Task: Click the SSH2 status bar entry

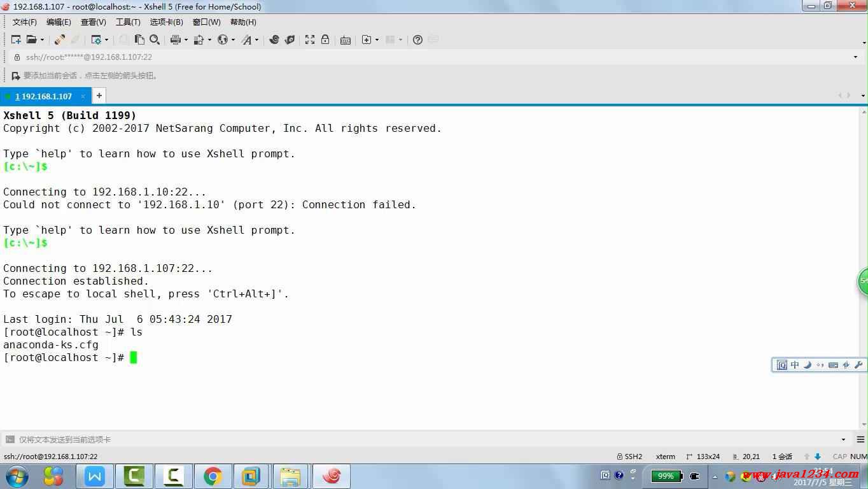Action: (x=629, y=457)
